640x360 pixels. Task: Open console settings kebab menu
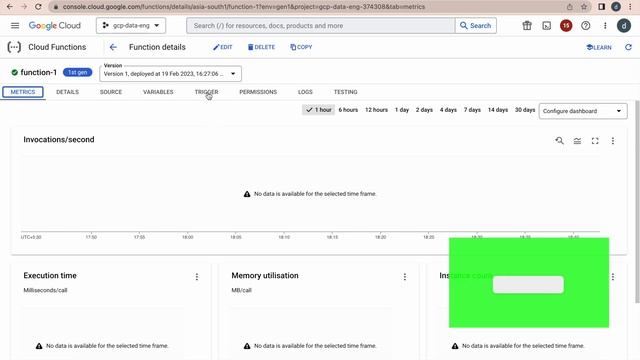click(605, 25)
